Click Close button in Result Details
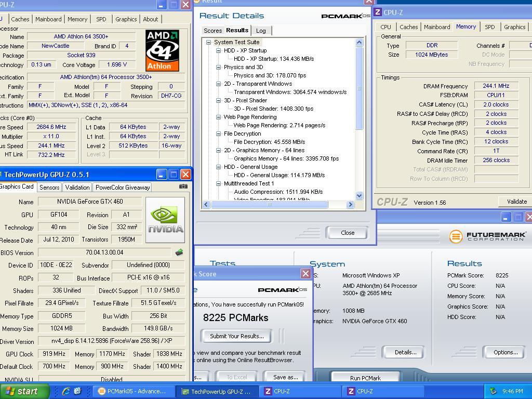 [x=347, y=233]
